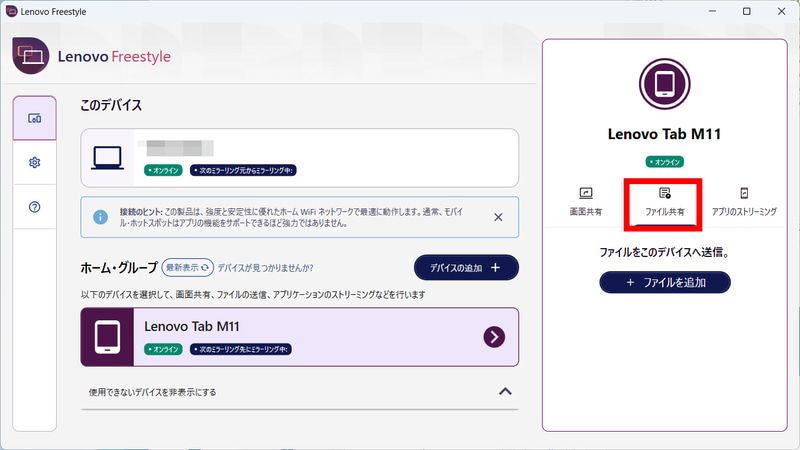
Task: Click the Lenovo Freestyle logo icon
Action: point(31,56)
